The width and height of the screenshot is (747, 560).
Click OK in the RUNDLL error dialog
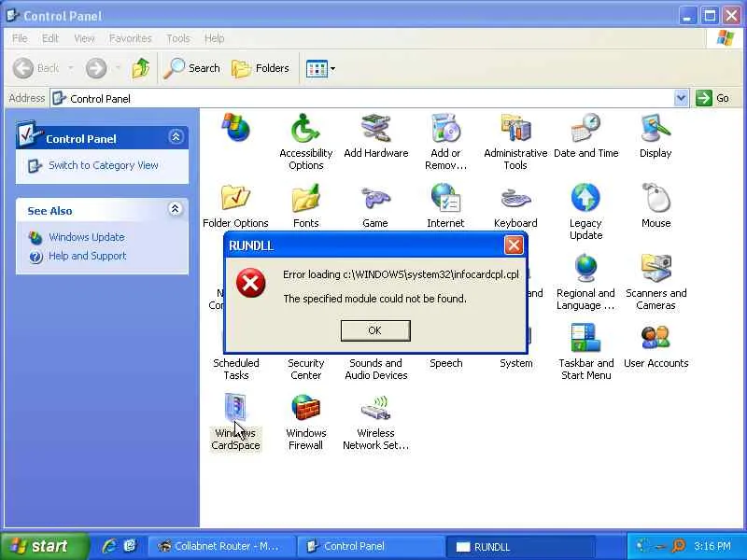pyautogui.click(x=375, y=330)
